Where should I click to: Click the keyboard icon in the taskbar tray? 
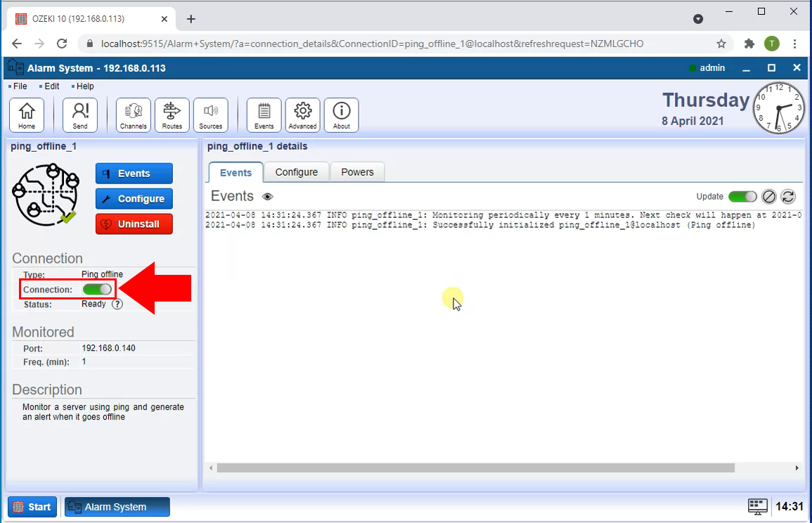click(758, 506)
